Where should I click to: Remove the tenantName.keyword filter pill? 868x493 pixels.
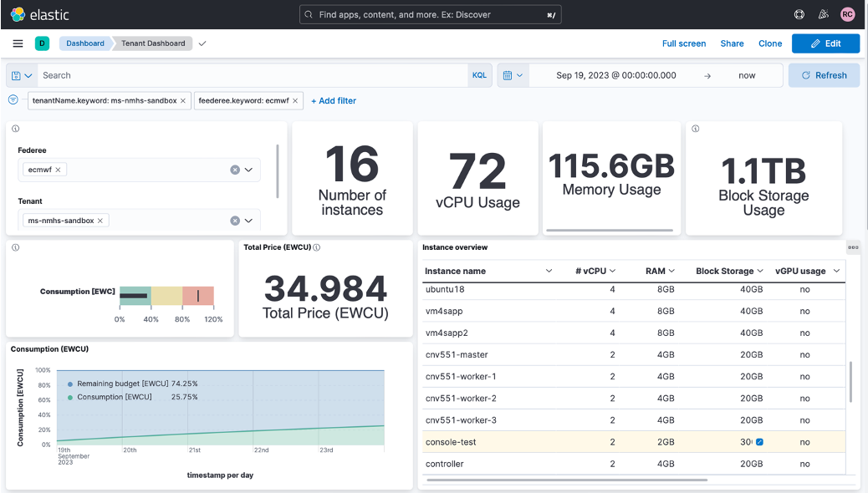[182, 101]
